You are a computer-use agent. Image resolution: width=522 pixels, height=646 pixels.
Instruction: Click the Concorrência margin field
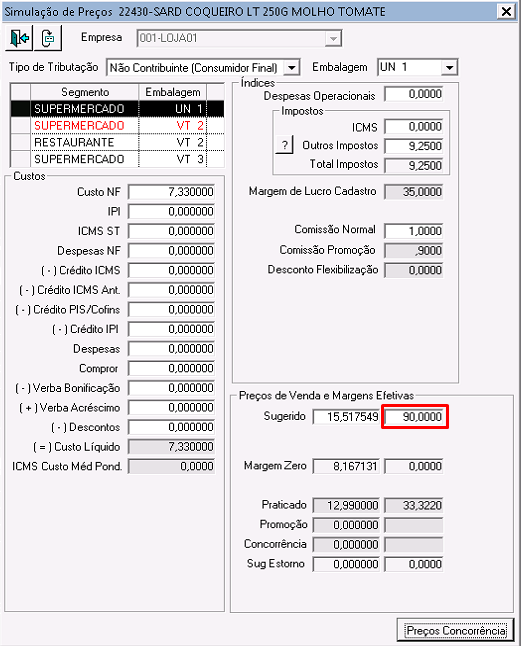pos(414,545)
